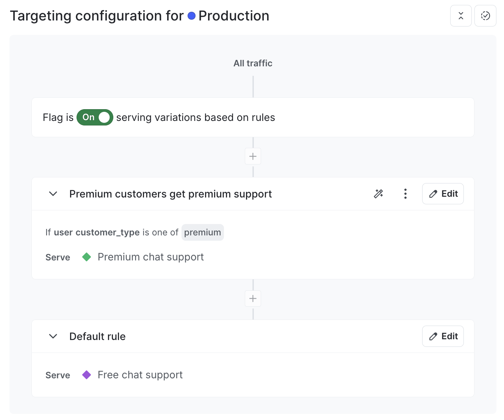Click the pencil icon in Default rule's Edit button

433,336
